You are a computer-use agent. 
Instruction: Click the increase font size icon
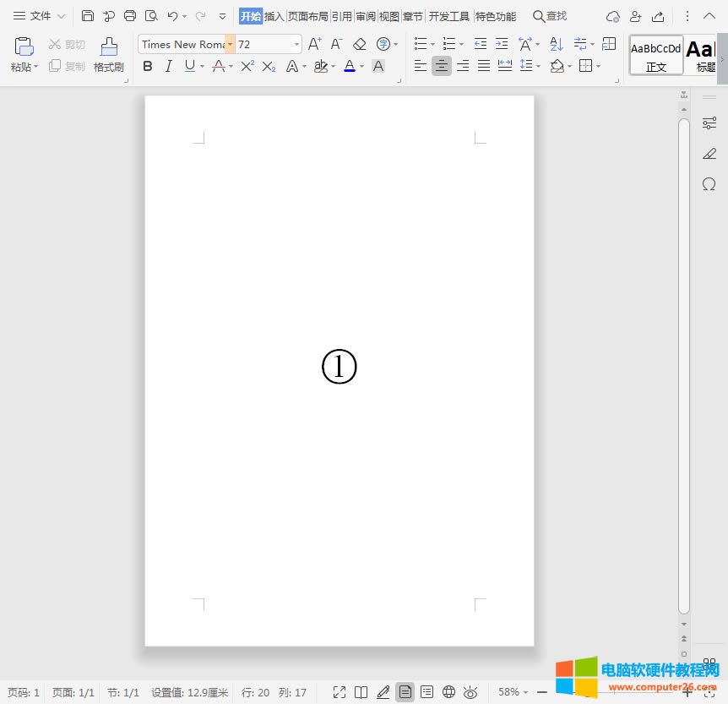coord(314,44)
